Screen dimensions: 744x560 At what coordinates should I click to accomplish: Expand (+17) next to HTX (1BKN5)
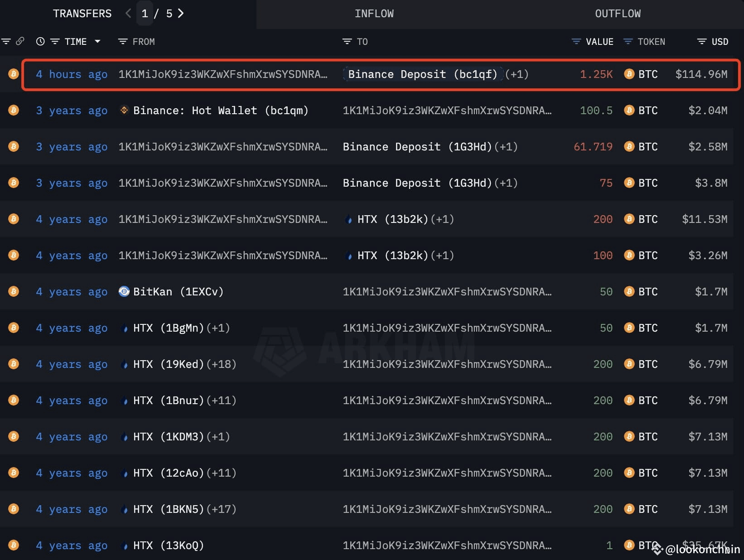coord(221,509)
